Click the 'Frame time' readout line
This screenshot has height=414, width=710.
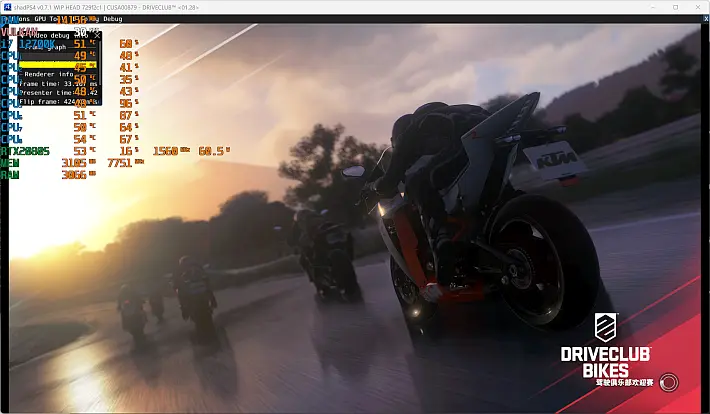[58, 84]
